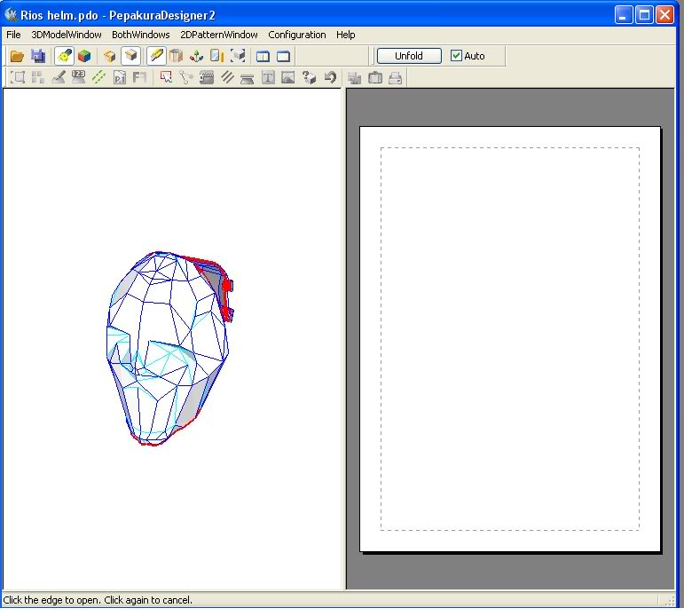Open the File menu

click(13, 35)
